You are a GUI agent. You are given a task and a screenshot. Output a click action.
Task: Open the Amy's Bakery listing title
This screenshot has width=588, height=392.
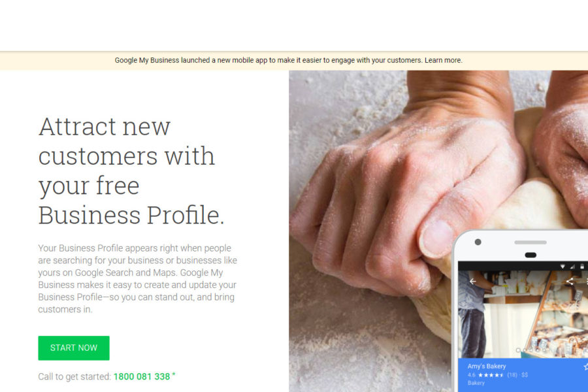coord(487,366)
